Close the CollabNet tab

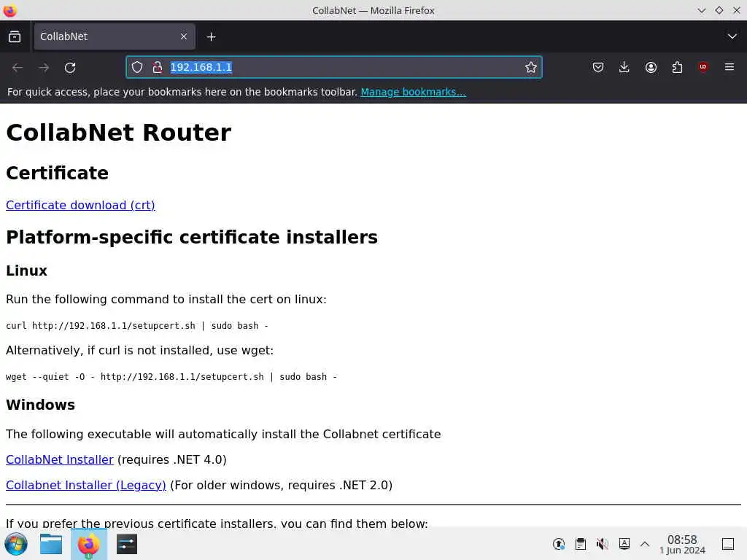tap(183, 36)
